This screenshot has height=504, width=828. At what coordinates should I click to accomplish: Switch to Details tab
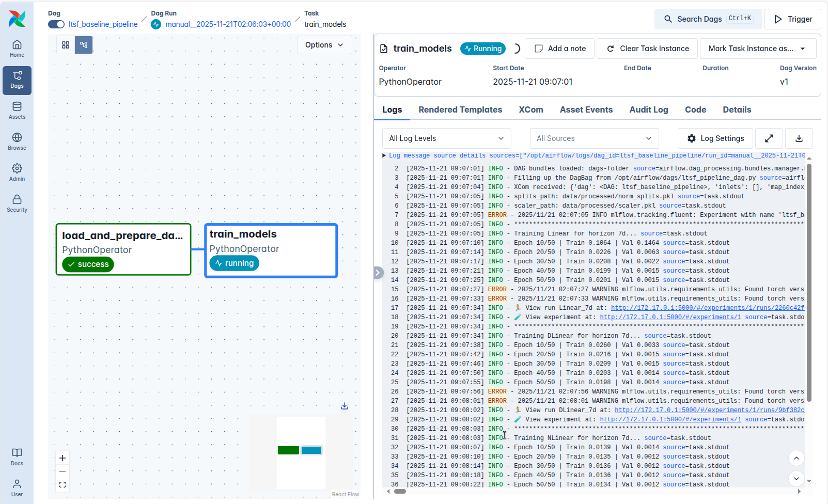click(x=737, y=109)
